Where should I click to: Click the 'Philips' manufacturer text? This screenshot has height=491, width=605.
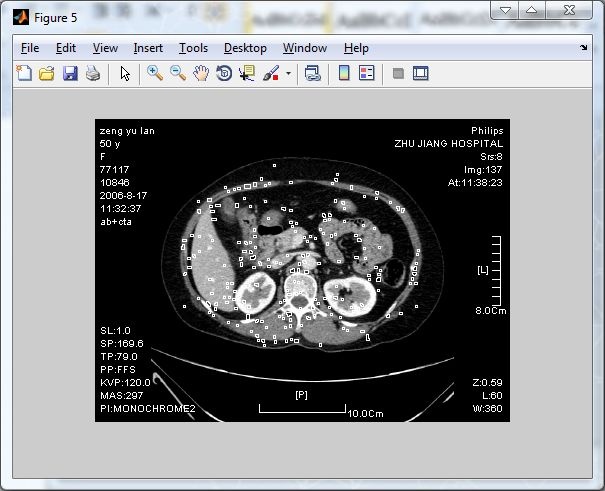(487, 131)
